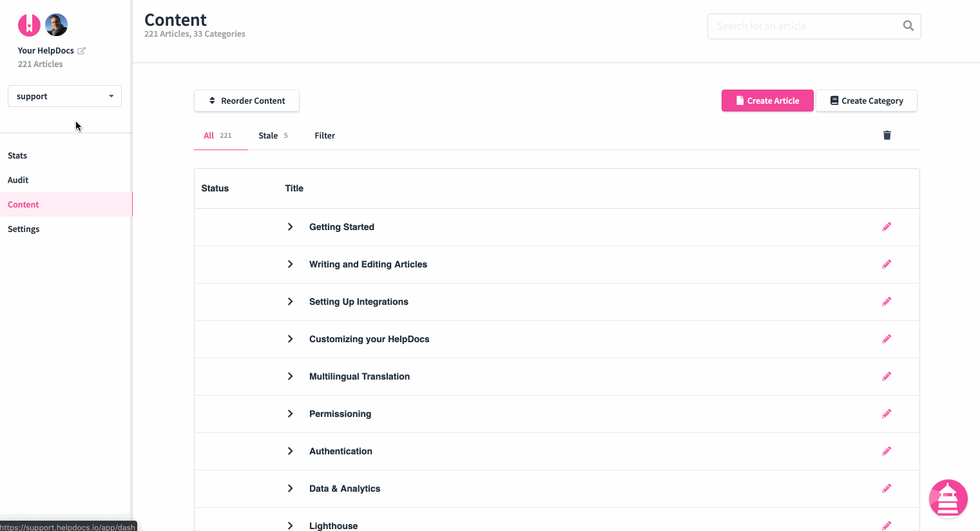Open the Filter tab
The height and width of the screenshot is (531, 980).
[x=325, y=135]
